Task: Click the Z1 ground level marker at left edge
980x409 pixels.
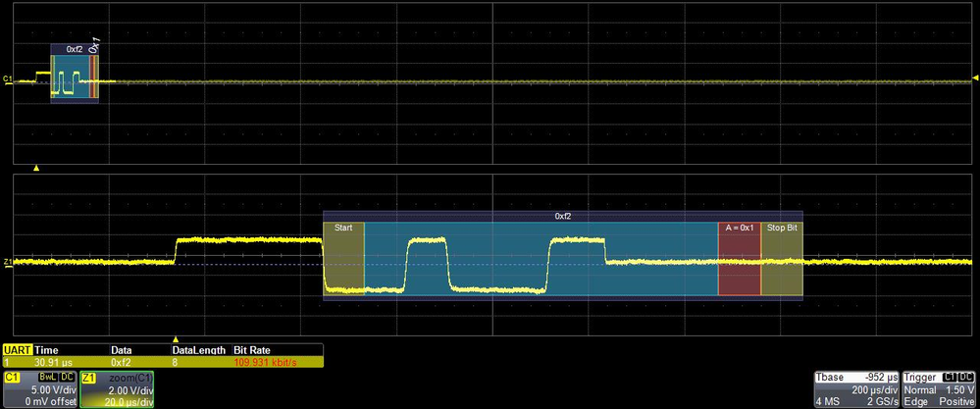Action: point(8,262)
